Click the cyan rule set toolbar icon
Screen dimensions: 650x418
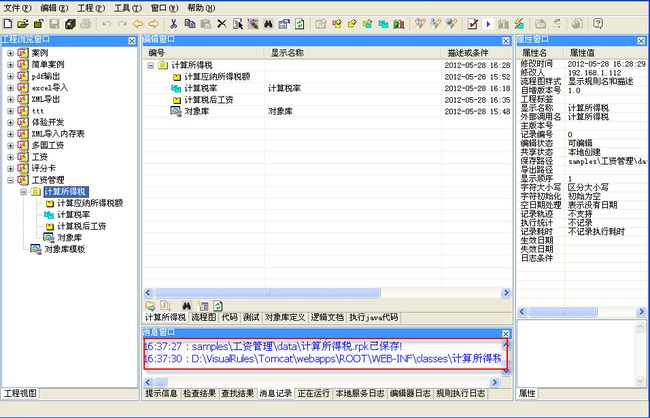[383, 24]
